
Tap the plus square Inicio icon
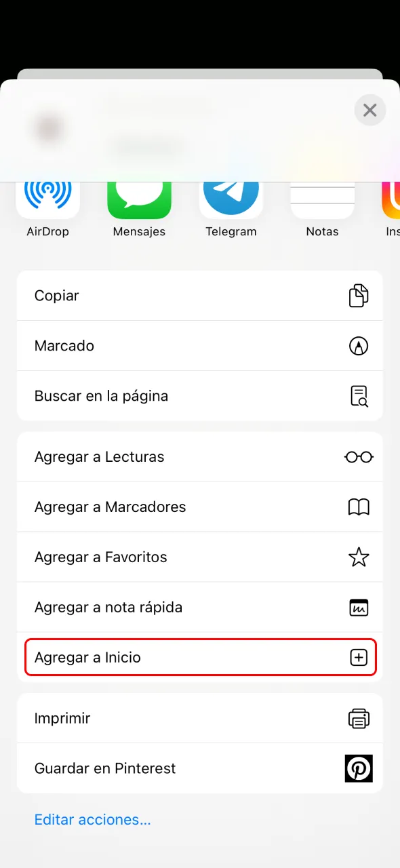[x=359, y=656]
